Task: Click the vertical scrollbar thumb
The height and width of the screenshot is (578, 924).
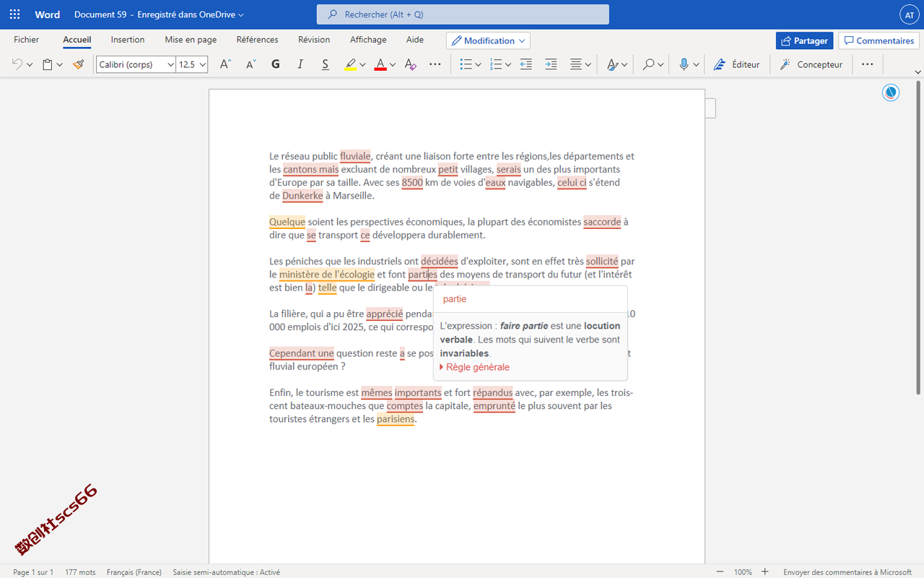Action: point(918,238)
